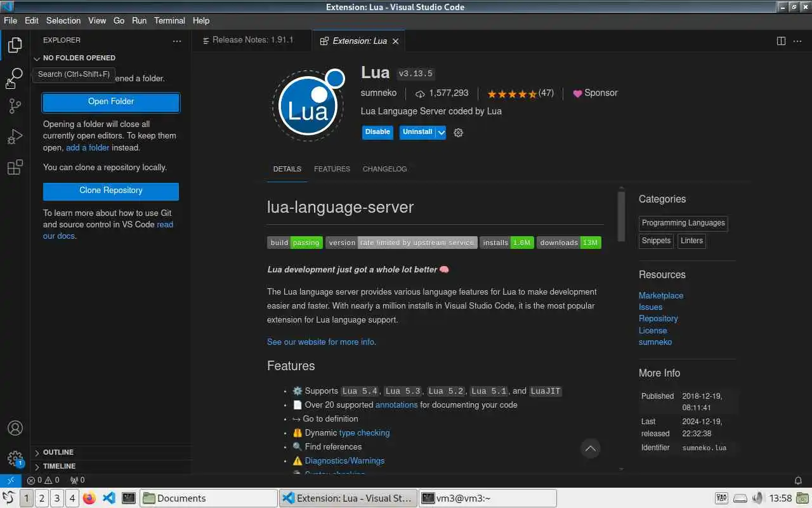The height and width of the screenshot is (508, 812).
Task: Open the 'type checking' link
Action: (x=364, y=433)
